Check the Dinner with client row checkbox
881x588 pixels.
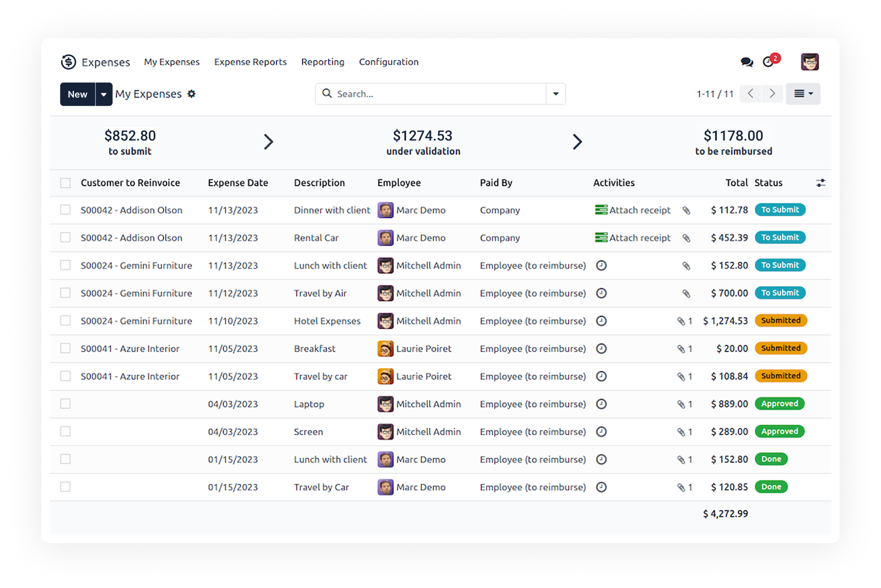tap(66, 210)
